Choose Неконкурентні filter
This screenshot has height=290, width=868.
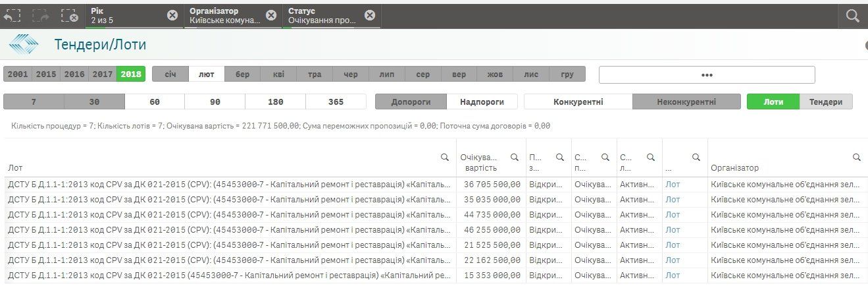coord(686,101)
